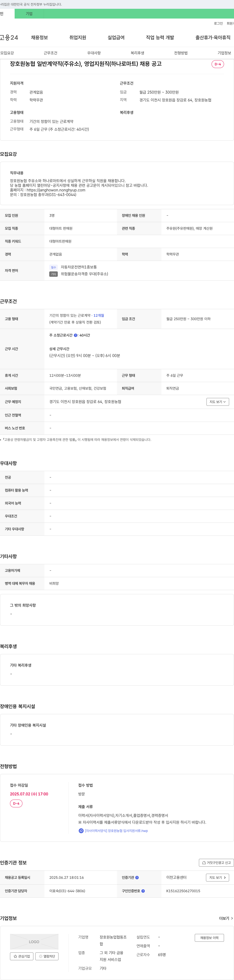The height and width of the screenshot is (980, 234).
Task: Click the help icon beside 주 소정근로시간
Action: pos(75,335)
